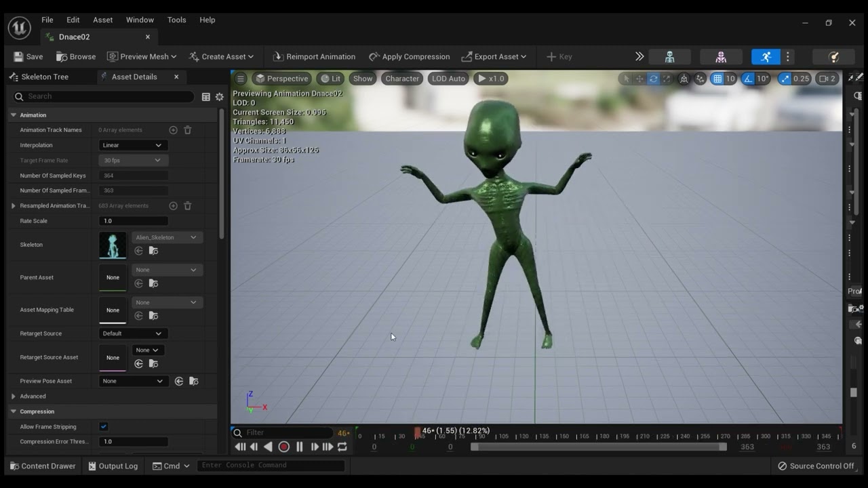Viewport: 868px width, 488px height.
Task: Choose the Scale gizmo tool
Action: coord(667,79)
